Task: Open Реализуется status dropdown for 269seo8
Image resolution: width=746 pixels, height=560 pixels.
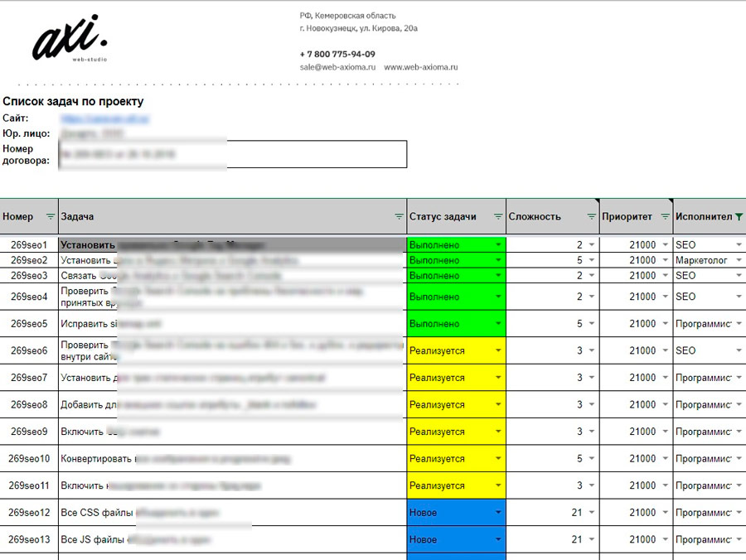Action: (x=498, y=405)
